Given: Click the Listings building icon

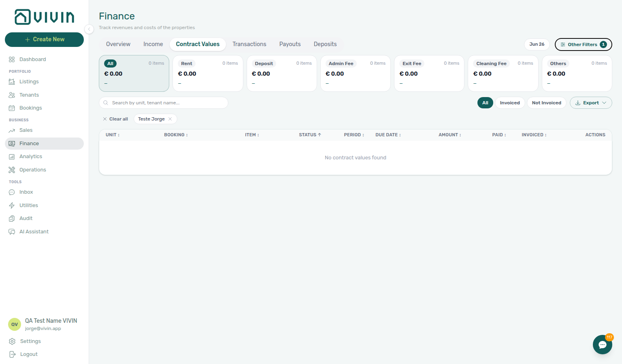Looking at the screenshot, I should [x=12, y=82].
